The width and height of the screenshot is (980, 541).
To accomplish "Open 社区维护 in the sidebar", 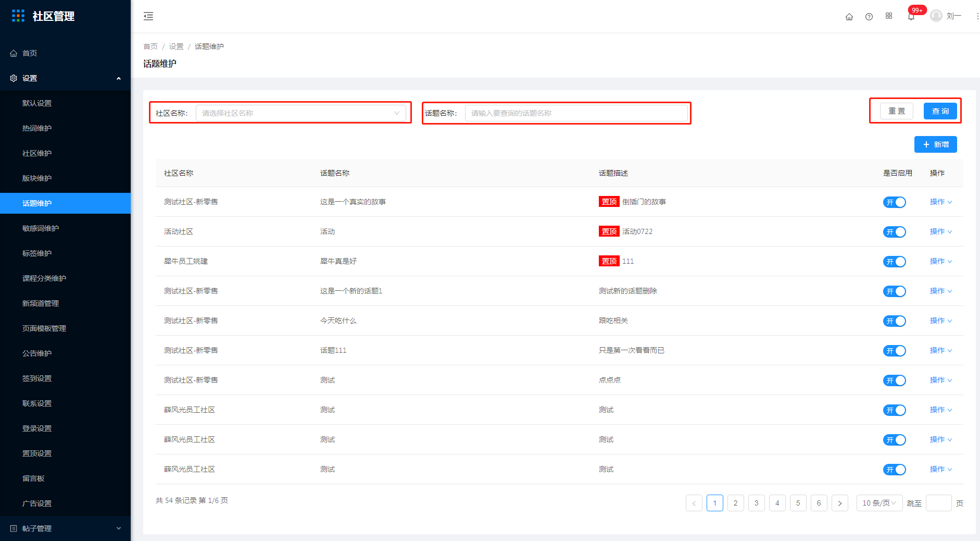I will (x=65, y=153).
